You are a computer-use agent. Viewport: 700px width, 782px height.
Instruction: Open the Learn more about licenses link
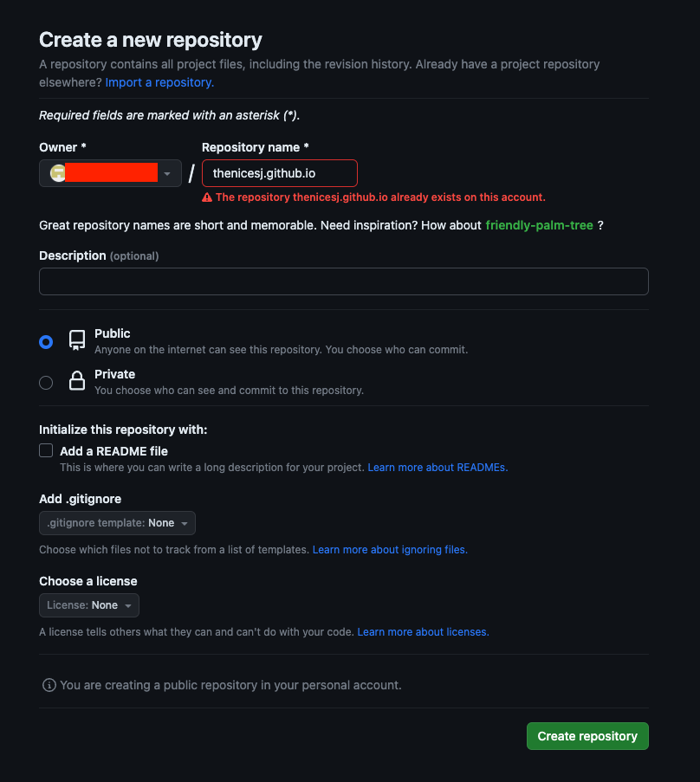423,631
